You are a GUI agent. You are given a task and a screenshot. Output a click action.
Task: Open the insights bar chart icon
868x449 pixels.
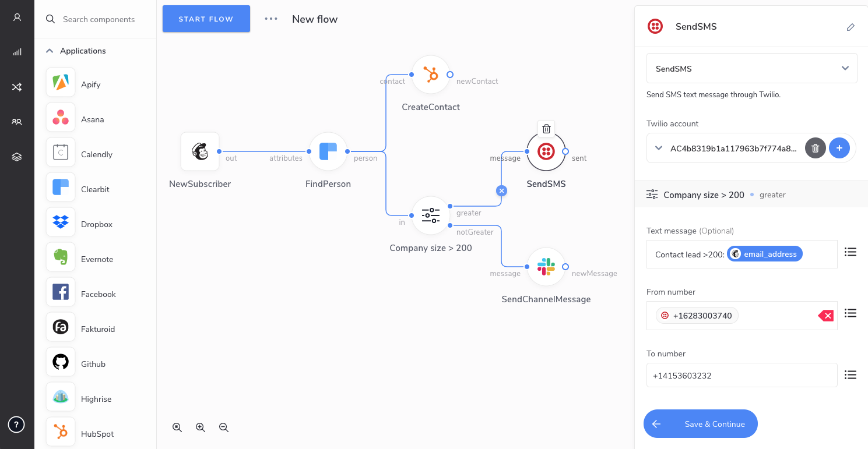coord(17,52)
